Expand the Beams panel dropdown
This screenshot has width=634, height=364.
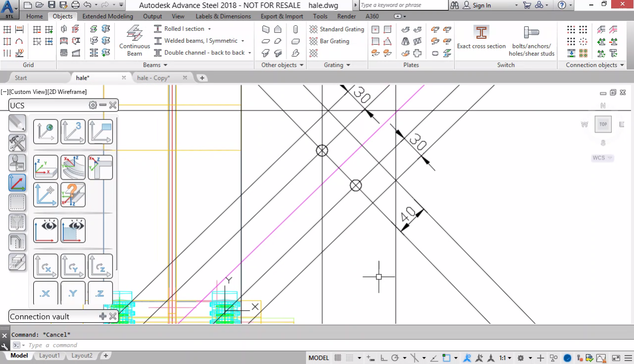155,65
